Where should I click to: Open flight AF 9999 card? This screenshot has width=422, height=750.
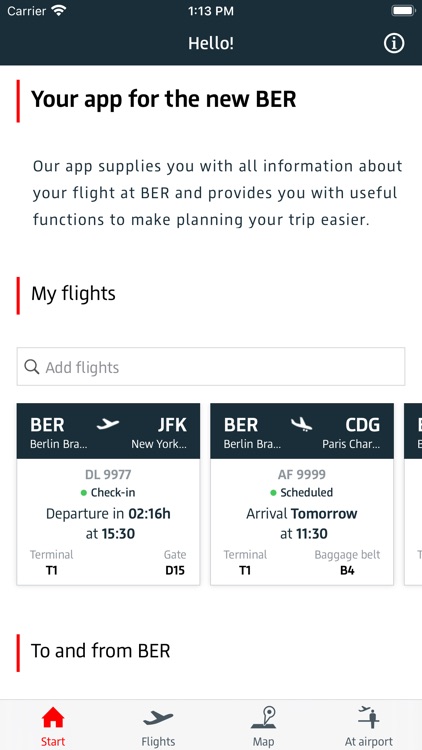pyautogui.click(x=302, y=494)
